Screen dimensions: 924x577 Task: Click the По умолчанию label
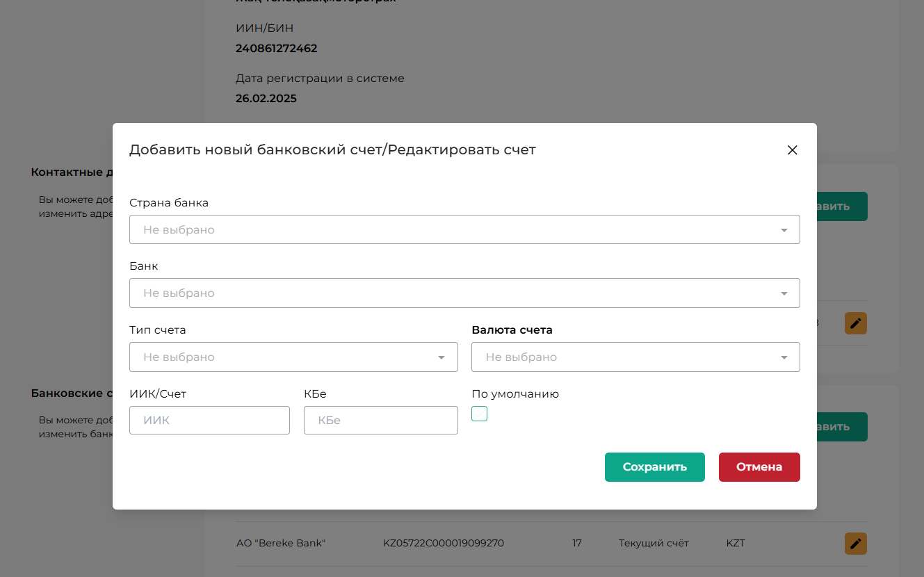pyautogui.click(x=514, y=394)
